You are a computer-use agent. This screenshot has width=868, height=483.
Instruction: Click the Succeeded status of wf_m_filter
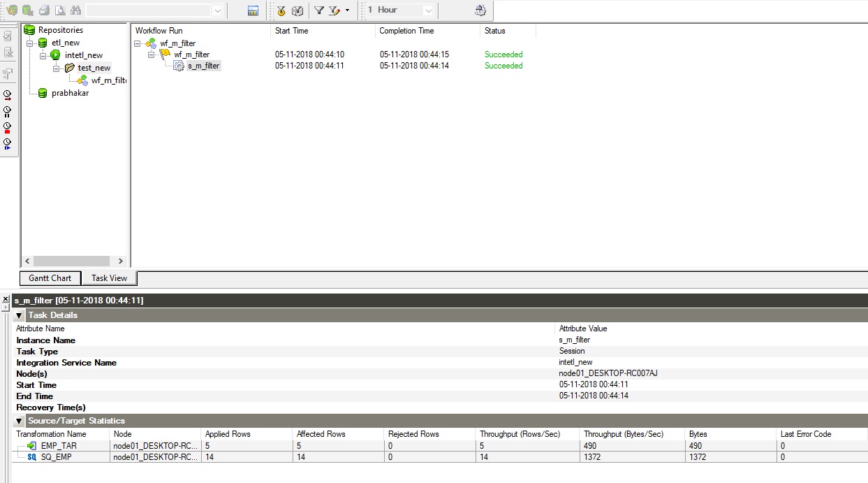point(503,54)
